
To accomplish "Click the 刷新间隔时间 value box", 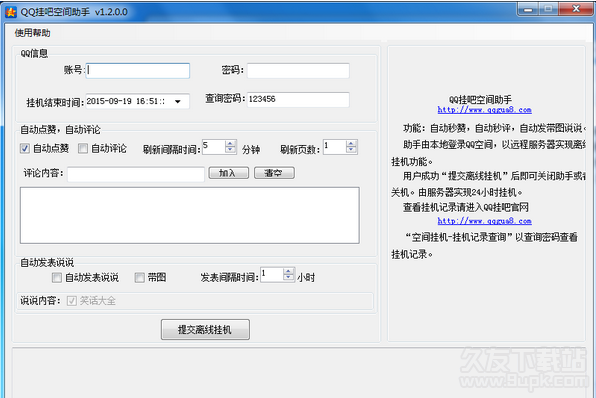I will click(x=214, y=147).
